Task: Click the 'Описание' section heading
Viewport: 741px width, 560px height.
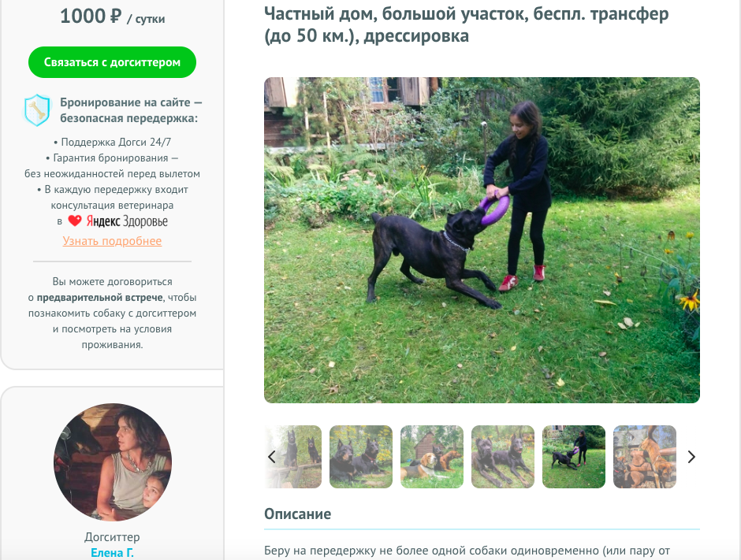Action: pyautogui.click(x=297, y=514)
